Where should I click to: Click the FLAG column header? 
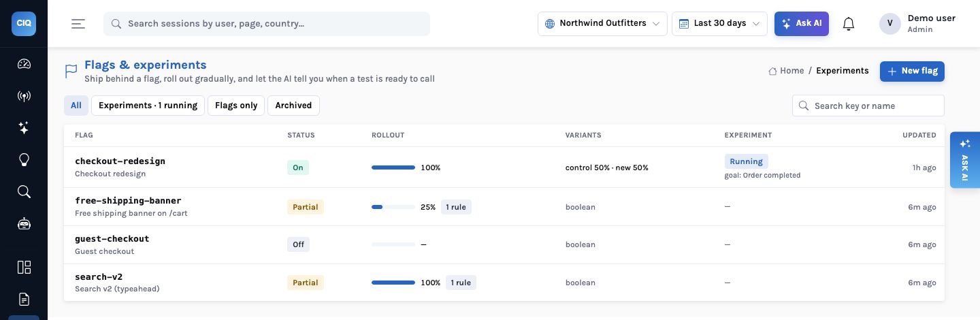(84, 135)
